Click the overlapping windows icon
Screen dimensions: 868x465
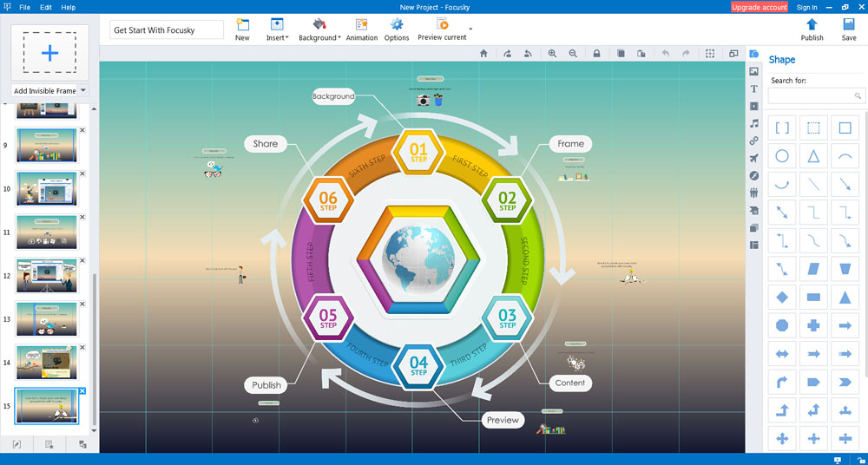tap(733, 54)
